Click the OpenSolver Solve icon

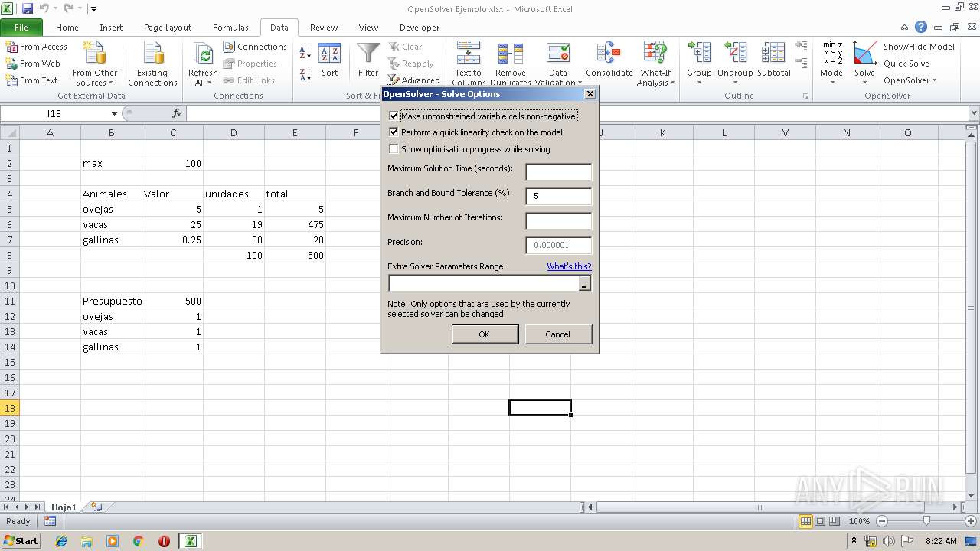(x=865, y=53)
